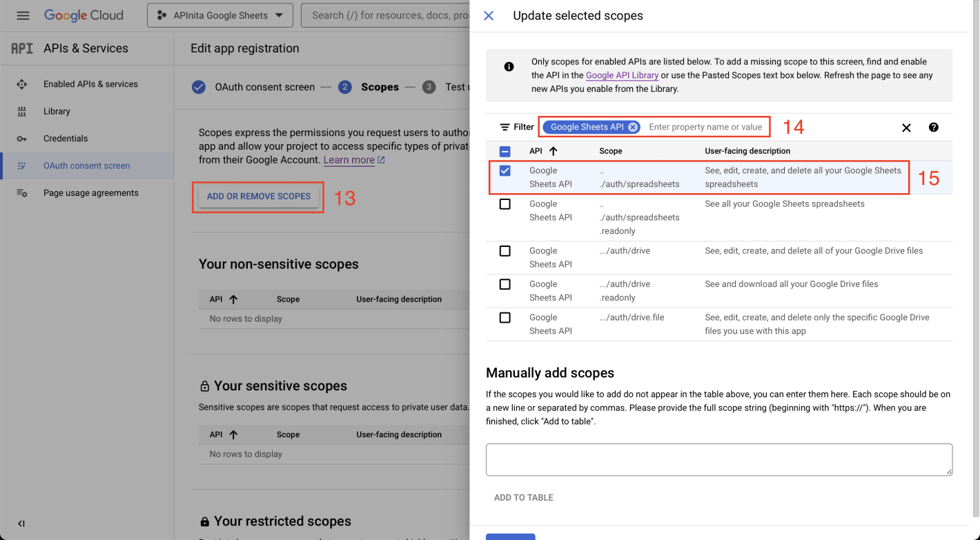The width and height of the screenshot is (980, 540).
Task: Uncheck the auth/spreadsheets scope
Action: (504, 170)
